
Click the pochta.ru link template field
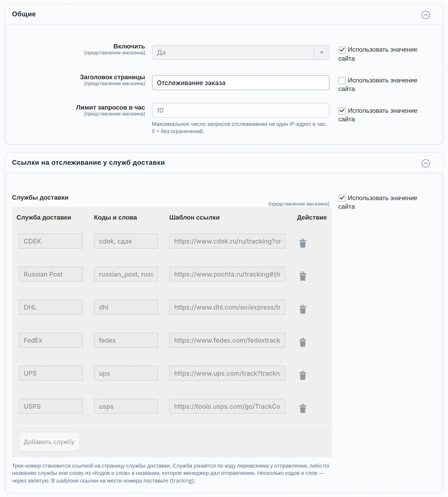[x=227, y=274]
